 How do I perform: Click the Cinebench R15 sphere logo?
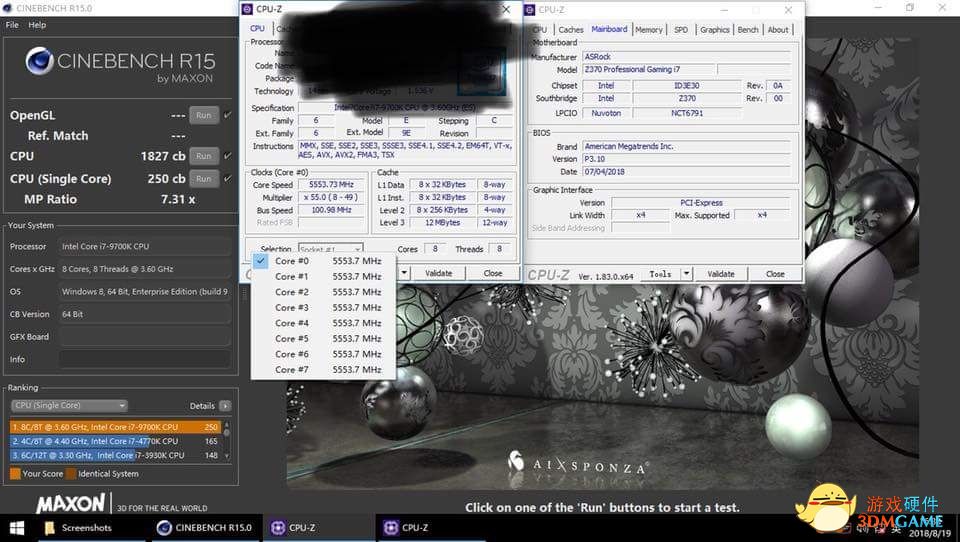click(39, 60)
